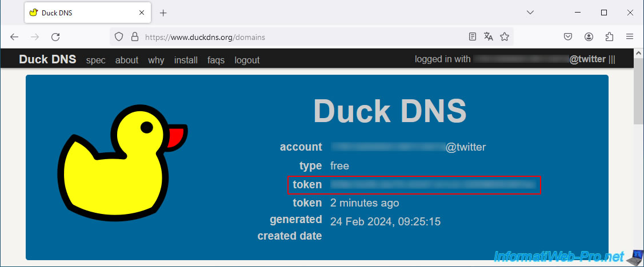Viewport: 644px width, 267px height.
Task: Click the padlock site security icon
Action: [x=135, y=37]
